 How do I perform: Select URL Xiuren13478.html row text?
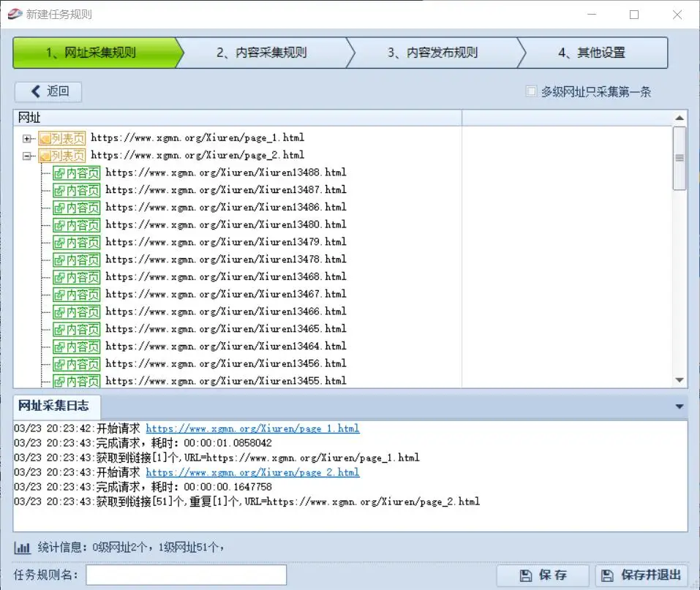(x=226, y=260)
